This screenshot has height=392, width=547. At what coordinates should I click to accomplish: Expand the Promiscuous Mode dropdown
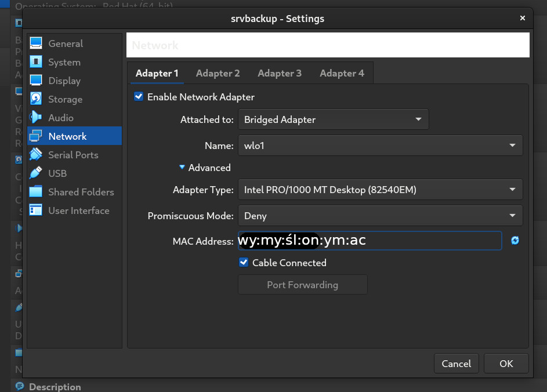pyautogui.click(x=380, y=216)
